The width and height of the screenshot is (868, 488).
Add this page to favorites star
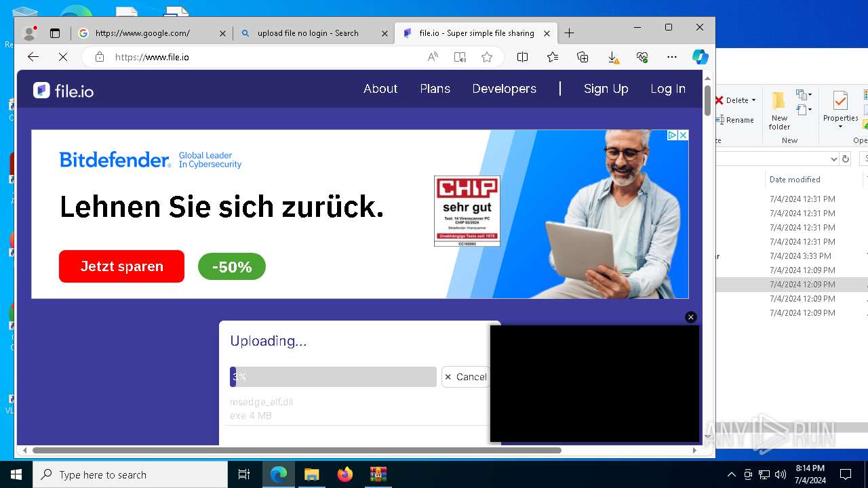(x=487, y=58)
